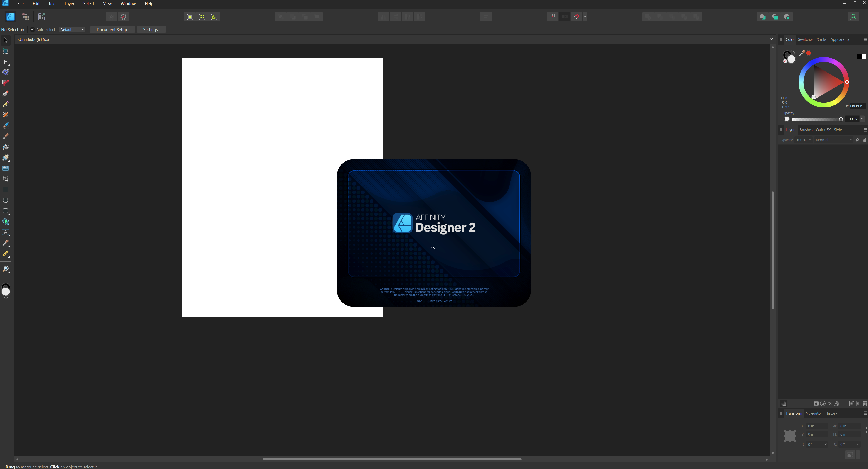Select the Crop tool
The image size is (868, 469).
coord(5,179)
